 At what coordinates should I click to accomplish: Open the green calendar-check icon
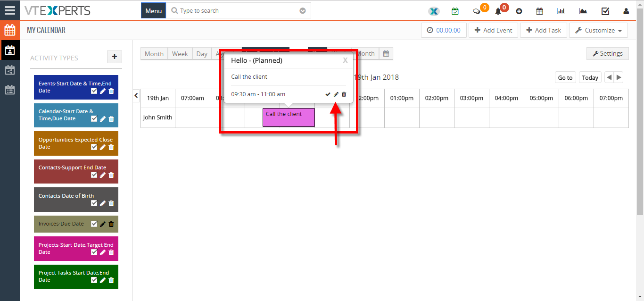455,11
